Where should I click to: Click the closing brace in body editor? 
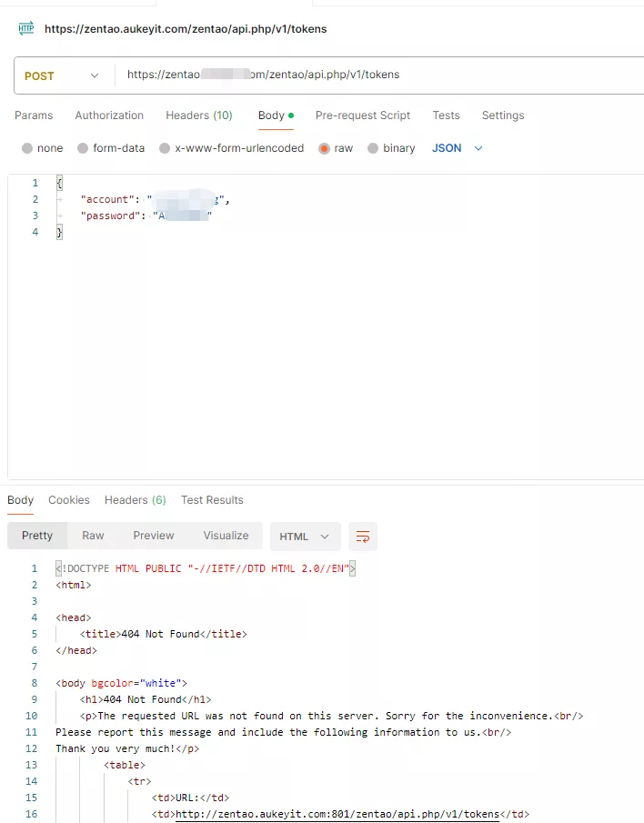tap(59, 232)
